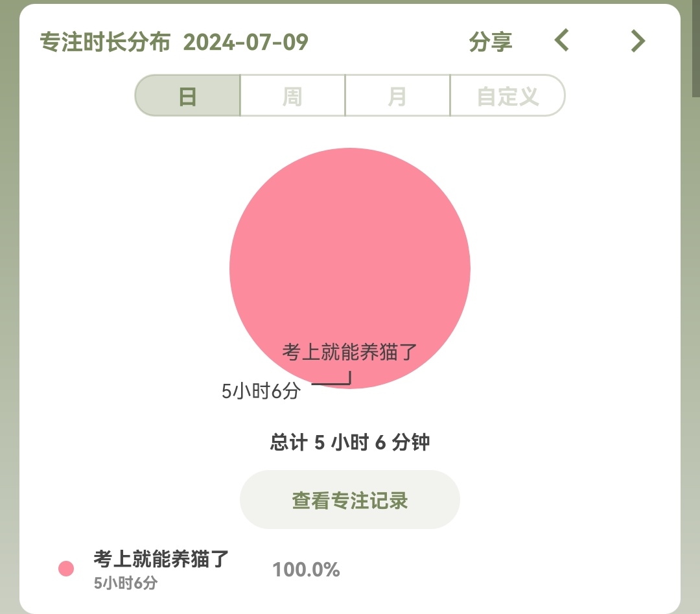This screenshot has height=614, width=700.
Task: Click the 5小时6分 duration under legend name
Action: click(125, 583)
